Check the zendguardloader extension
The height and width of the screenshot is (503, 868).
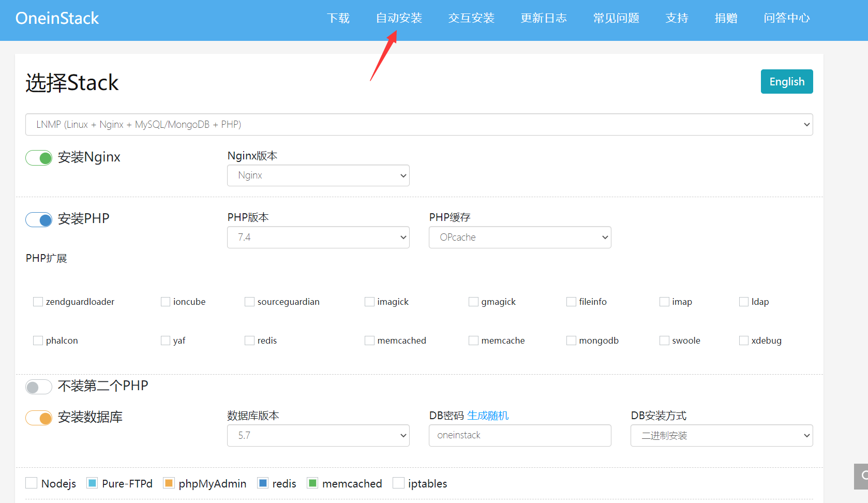coord(38,302)
